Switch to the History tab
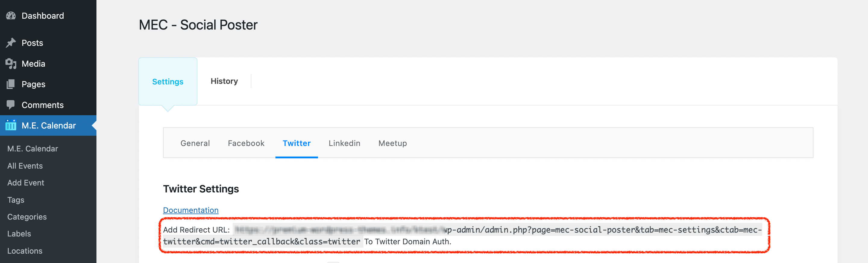This screenshot has width=868, height=263. click(224, 81)
